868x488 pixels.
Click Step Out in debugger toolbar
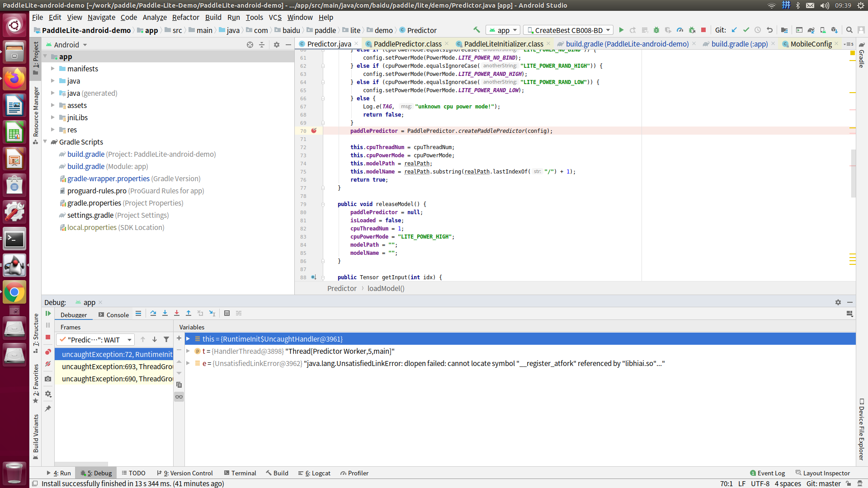tap(189, 313)
